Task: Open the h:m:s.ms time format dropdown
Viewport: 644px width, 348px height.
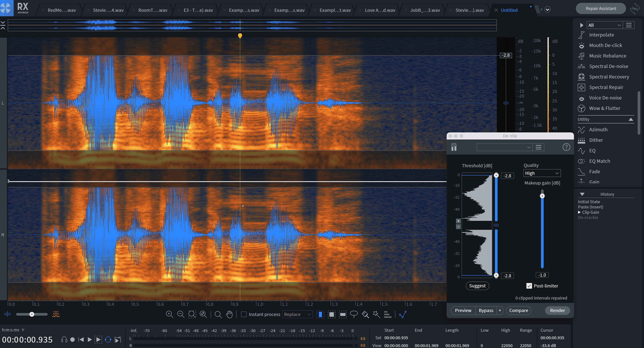Action: (x=13, y=330)
